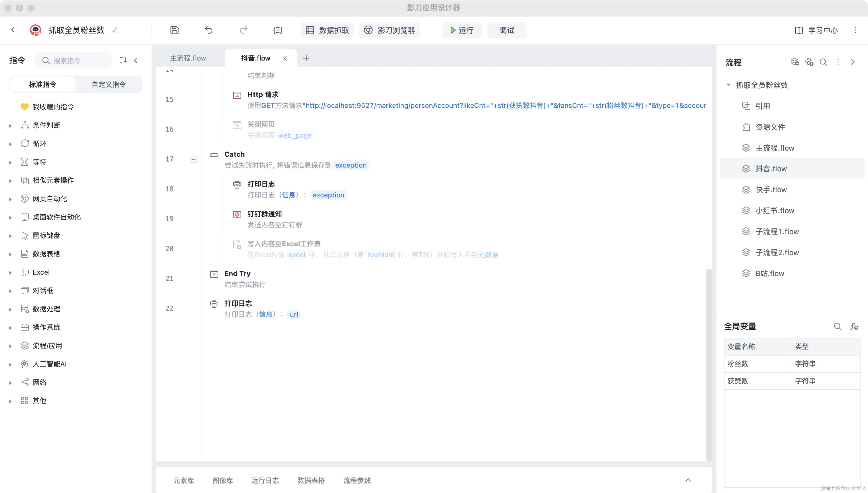Click the back arrow at top left

(x=13, y=30)
